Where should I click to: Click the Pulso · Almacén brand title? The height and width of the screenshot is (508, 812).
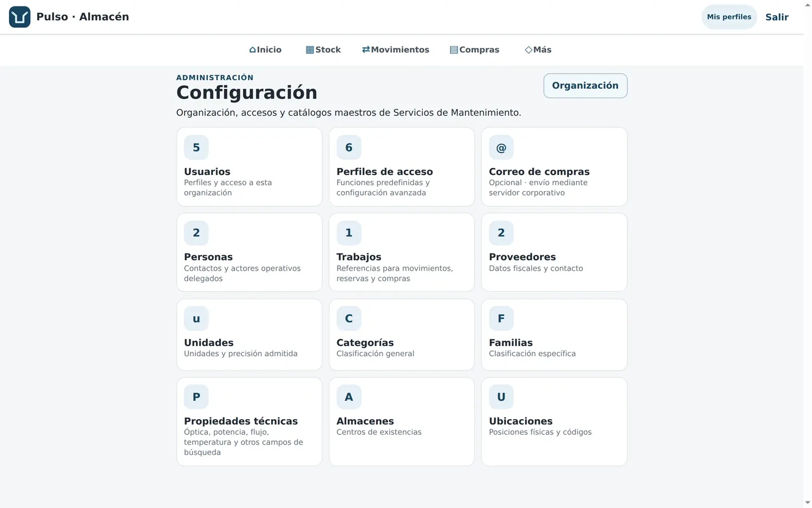(83, 17)
